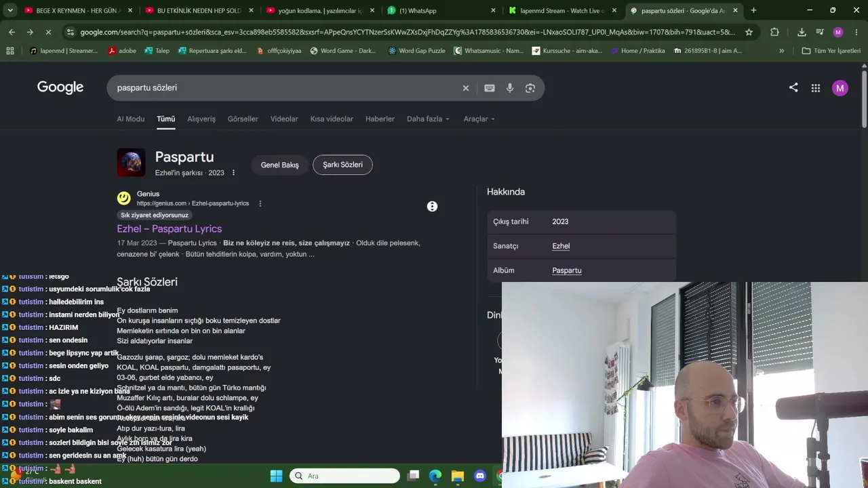
Task: Switch to the Kısa videolar tab
Action: tap(332, 119)
